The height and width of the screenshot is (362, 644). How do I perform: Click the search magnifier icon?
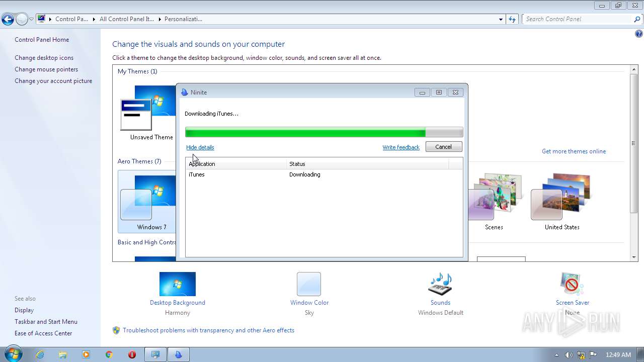(x=637, y=19)
